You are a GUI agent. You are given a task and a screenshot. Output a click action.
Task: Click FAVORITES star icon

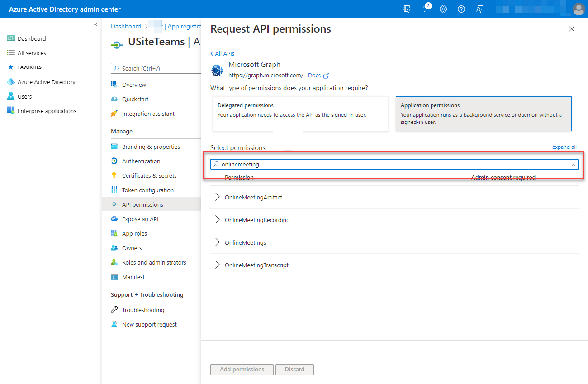(11, 67)
